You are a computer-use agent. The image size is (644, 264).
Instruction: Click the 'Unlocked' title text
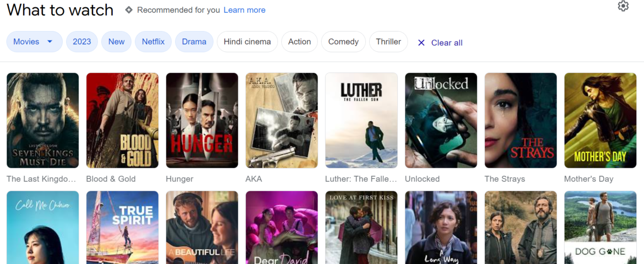click(422, 179)
